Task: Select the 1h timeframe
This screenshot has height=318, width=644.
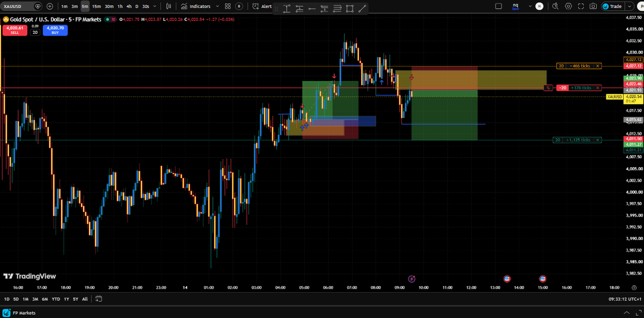Action: point(120,6)
